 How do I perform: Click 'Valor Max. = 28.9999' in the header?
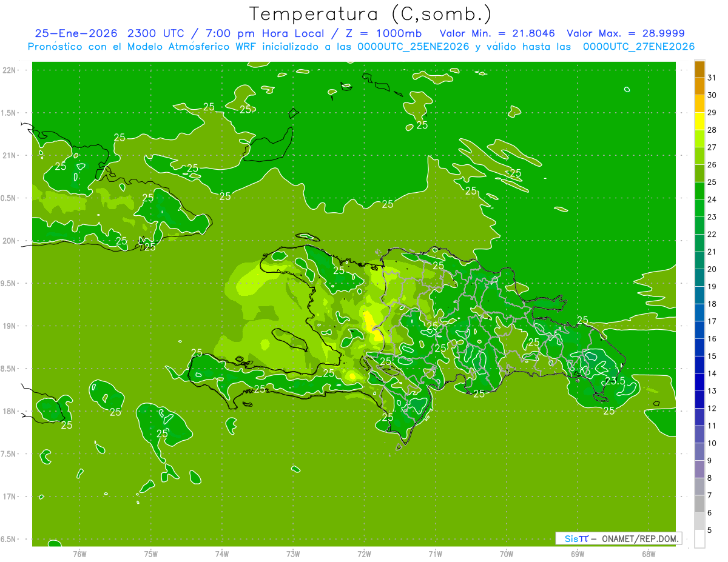(x=625, y=33)
